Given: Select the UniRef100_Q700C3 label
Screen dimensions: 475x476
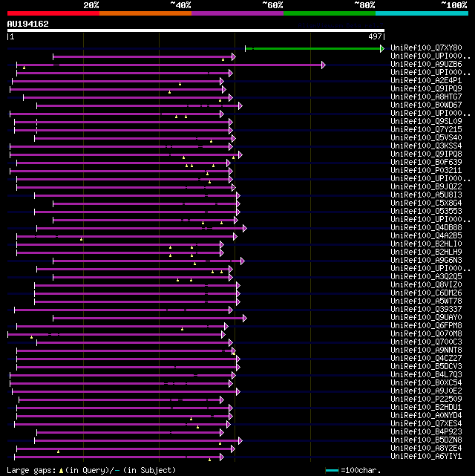Looking at the screenshot, I should click(x=426, y=342).
